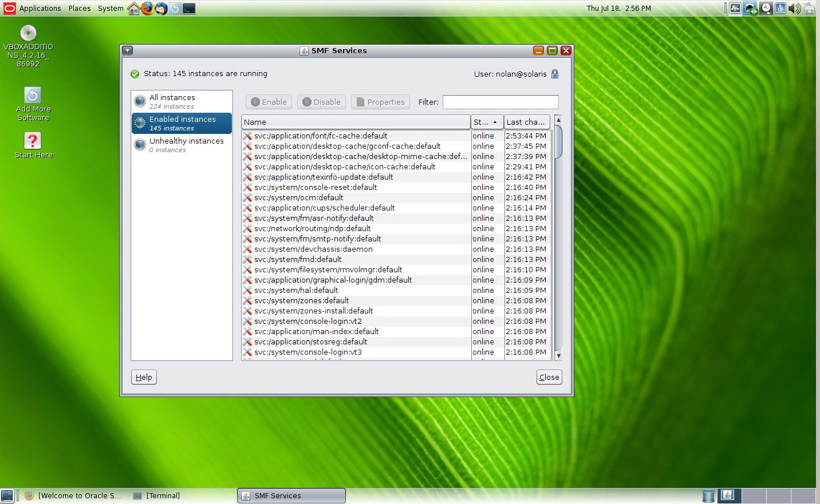This screenshot has width=820, height=504.
Task: Open the Places menu
Action: point(80,8)
